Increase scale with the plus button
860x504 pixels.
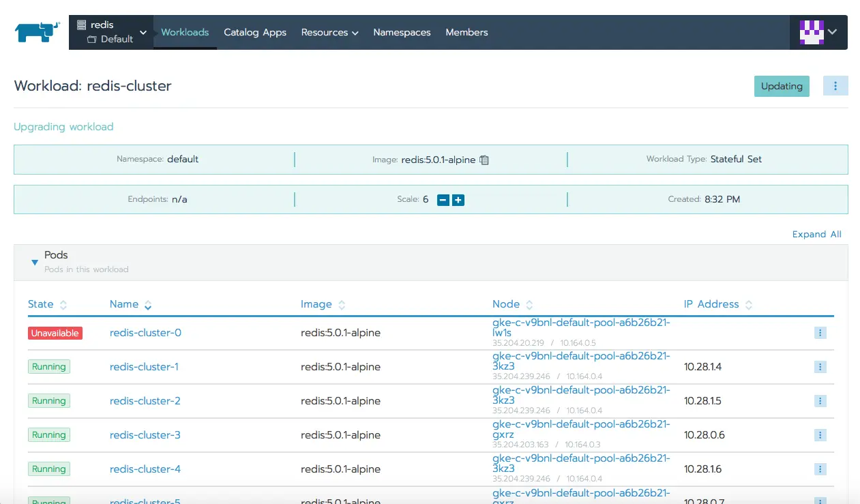pos(458,200)
